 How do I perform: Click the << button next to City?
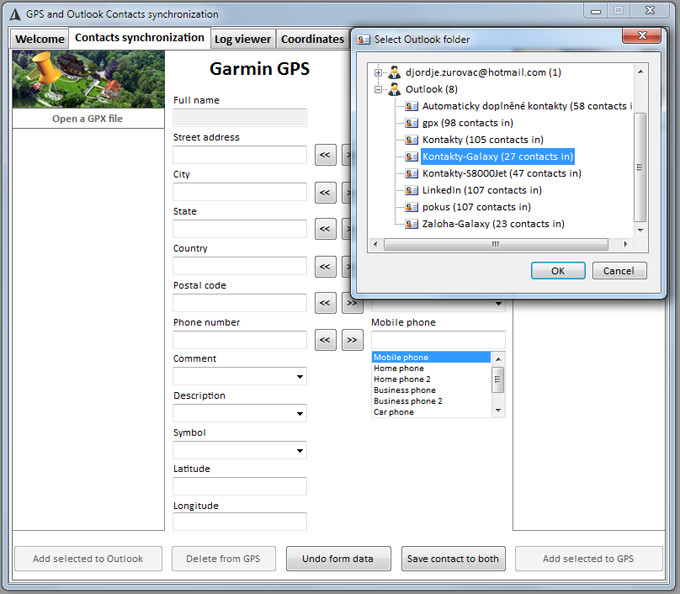pos(325,193)
